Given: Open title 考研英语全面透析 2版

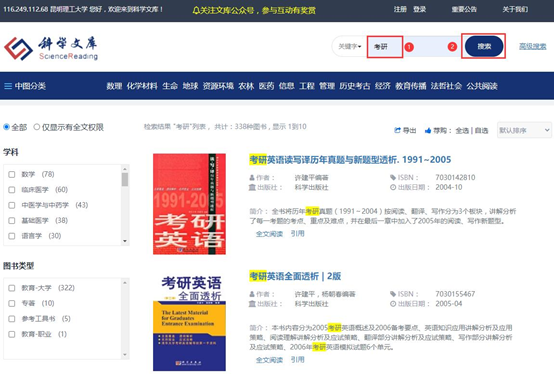Looking at the screenshot, I should click(295, 276).
